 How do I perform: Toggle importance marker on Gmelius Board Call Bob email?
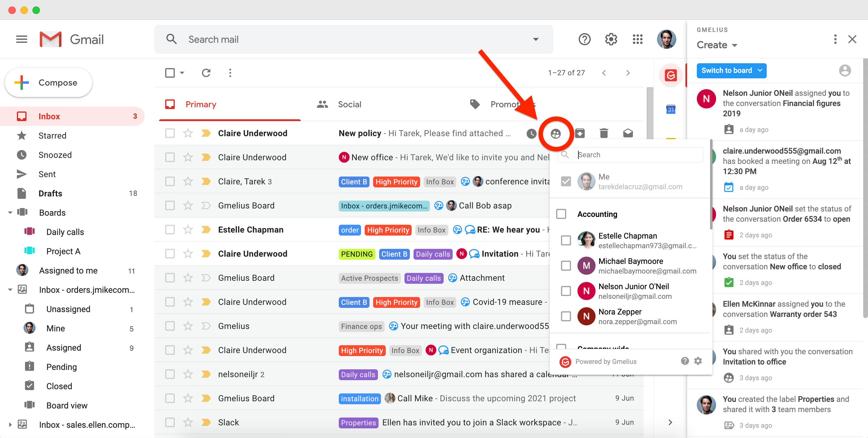(x=206, y=205)
